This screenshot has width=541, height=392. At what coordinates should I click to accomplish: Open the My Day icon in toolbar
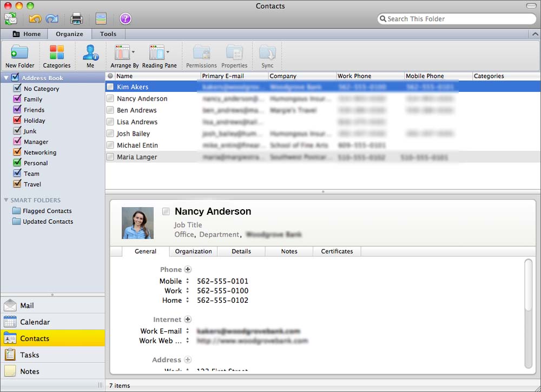(x=101, y=18)
